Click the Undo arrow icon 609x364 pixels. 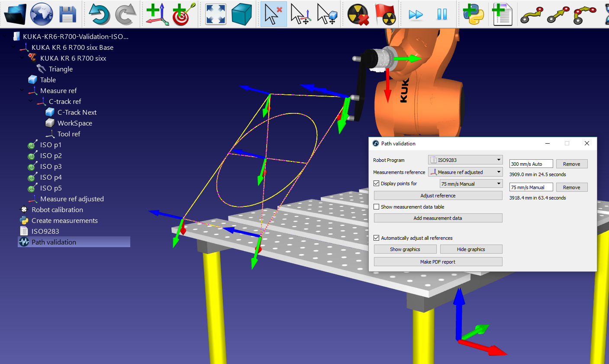click(x=99, y=14)
